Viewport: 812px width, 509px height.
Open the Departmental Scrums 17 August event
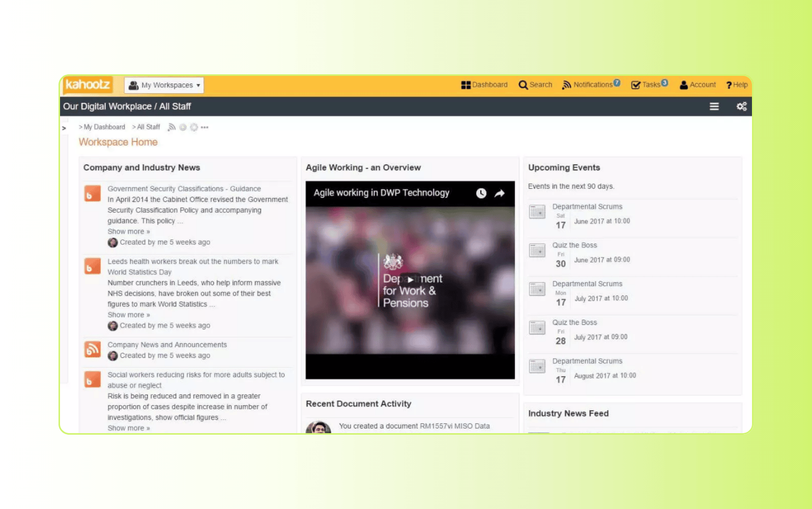[x=587, y=361]
